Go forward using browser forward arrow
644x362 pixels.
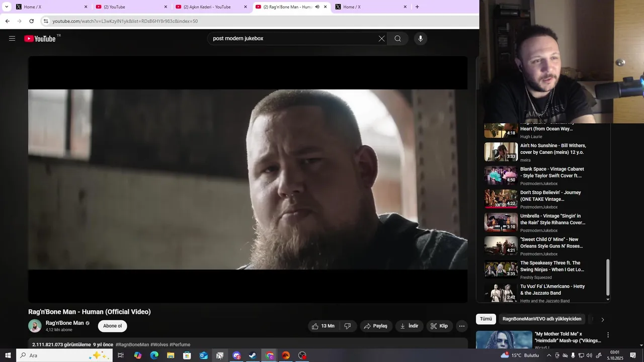[x=19, y=21]
